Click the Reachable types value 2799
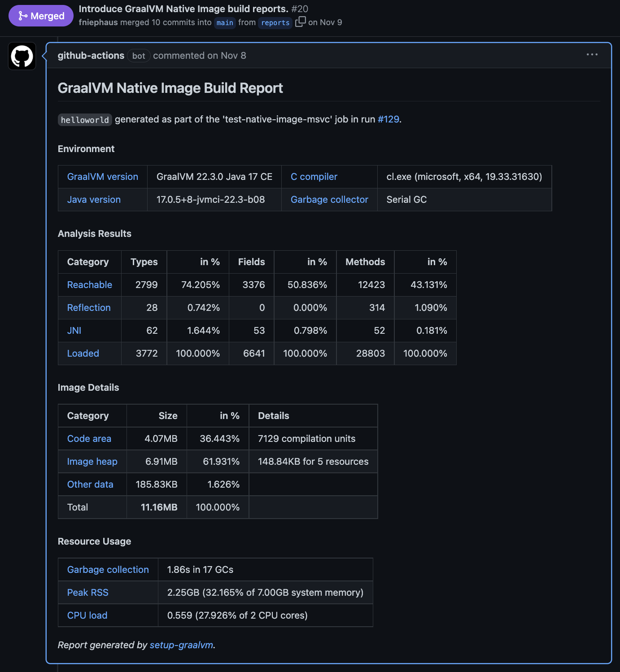The height and width of the screenshot is (672, 620). [x=146, y=285]
